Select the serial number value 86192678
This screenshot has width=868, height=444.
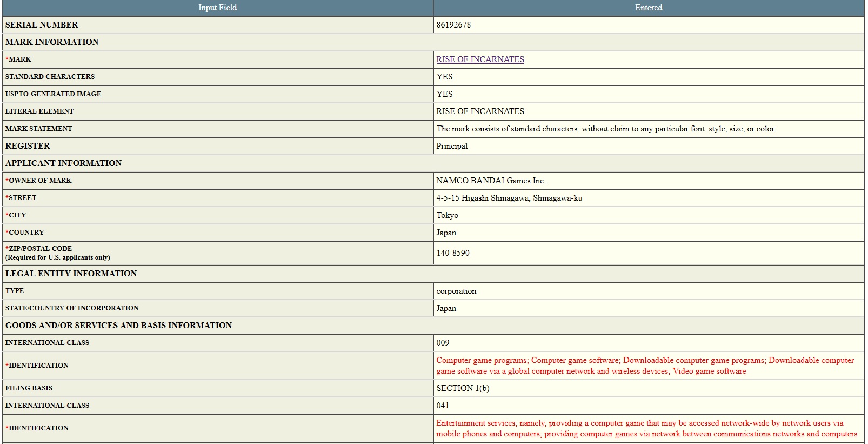[x=453, y=25]
